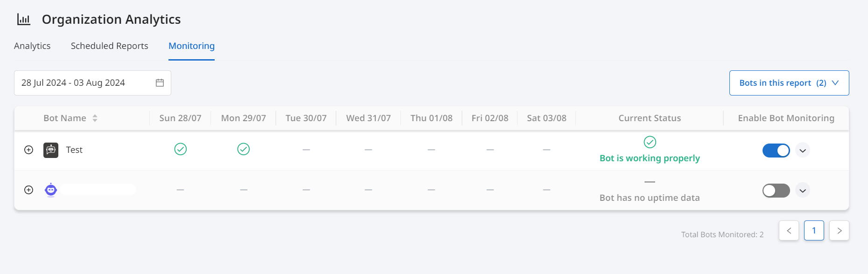Expand the Test bot row
The image size is (868, 274).
point(29,150)
